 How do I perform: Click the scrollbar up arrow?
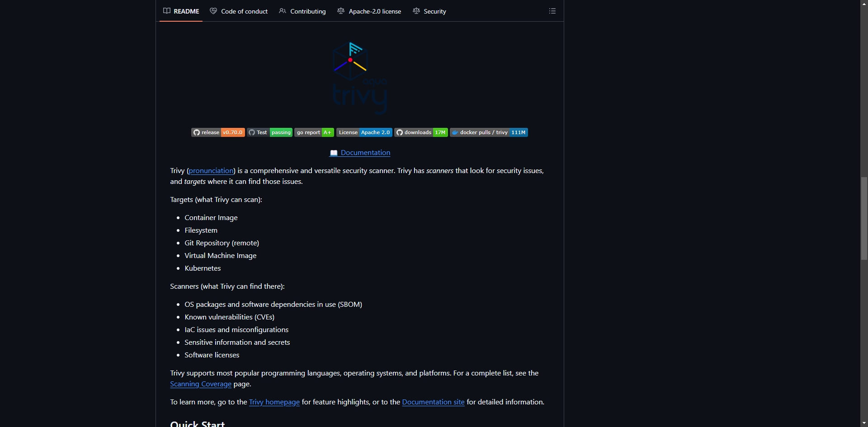tap(864, 3)
